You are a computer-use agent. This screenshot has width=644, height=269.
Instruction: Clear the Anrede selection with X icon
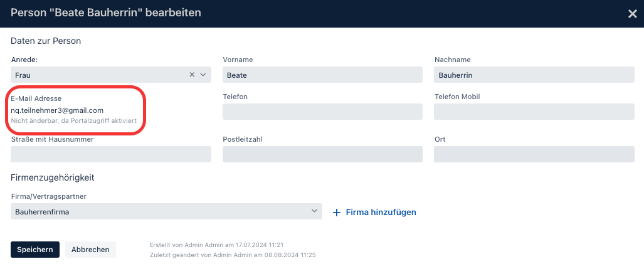[192, 75]
